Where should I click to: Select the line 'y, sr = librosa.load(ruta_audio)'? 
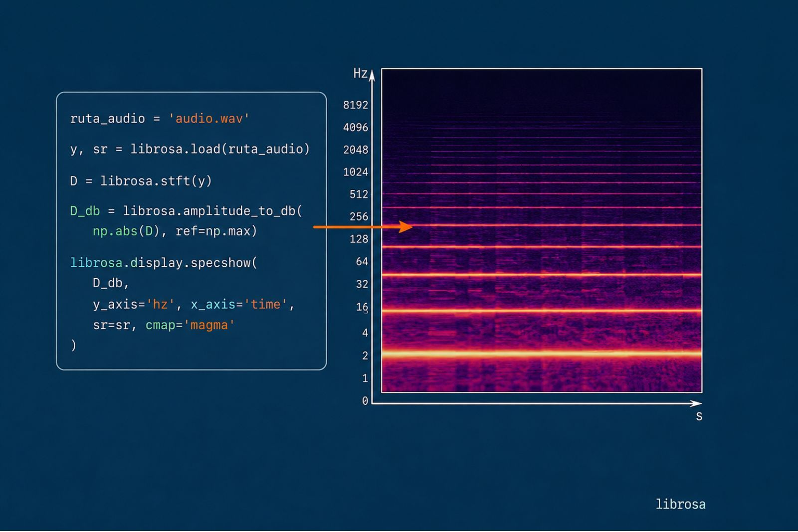click(x=190, y=149)
